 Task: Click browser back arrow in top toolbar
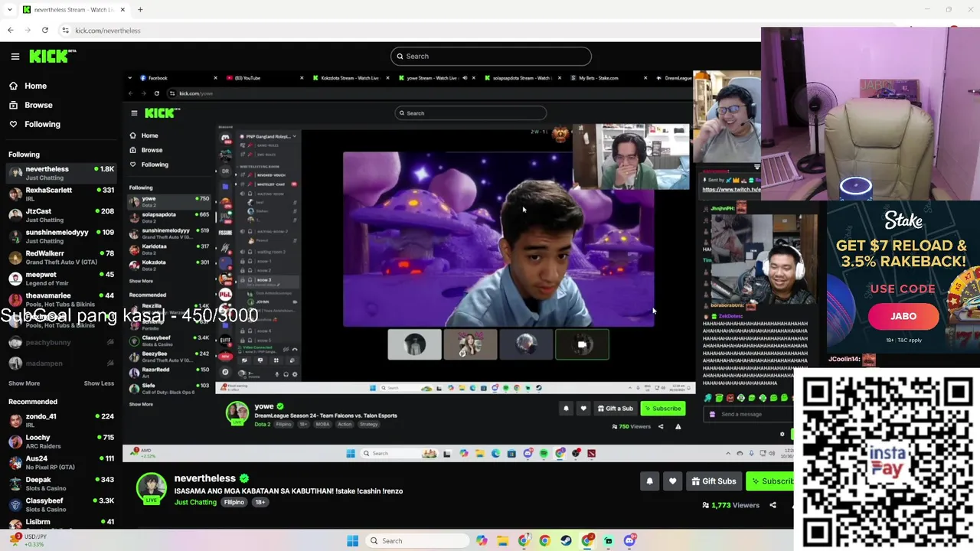pyautogui.click(x=11, y=30)
